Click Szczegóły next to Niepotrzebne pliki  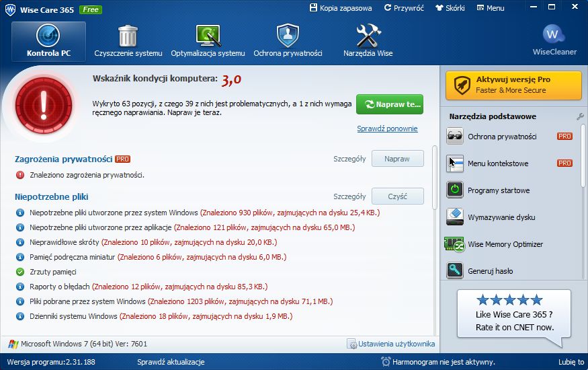click(x=349, y=196)
